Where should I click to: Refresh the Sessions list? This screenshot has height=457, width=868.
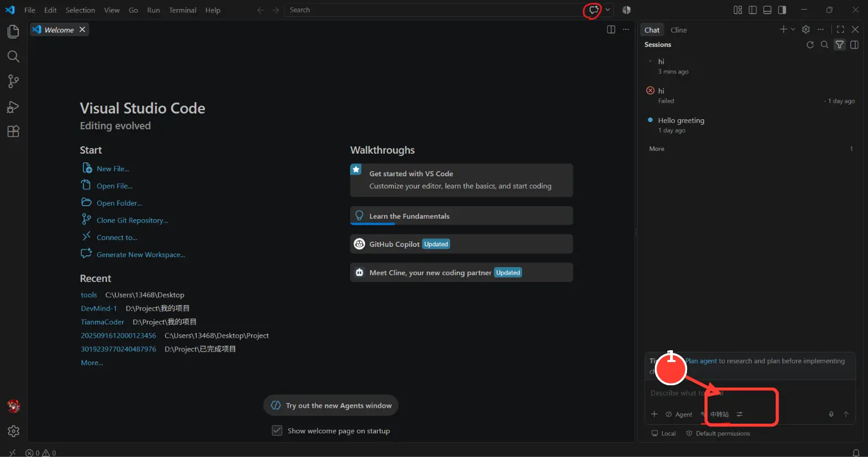810,45
